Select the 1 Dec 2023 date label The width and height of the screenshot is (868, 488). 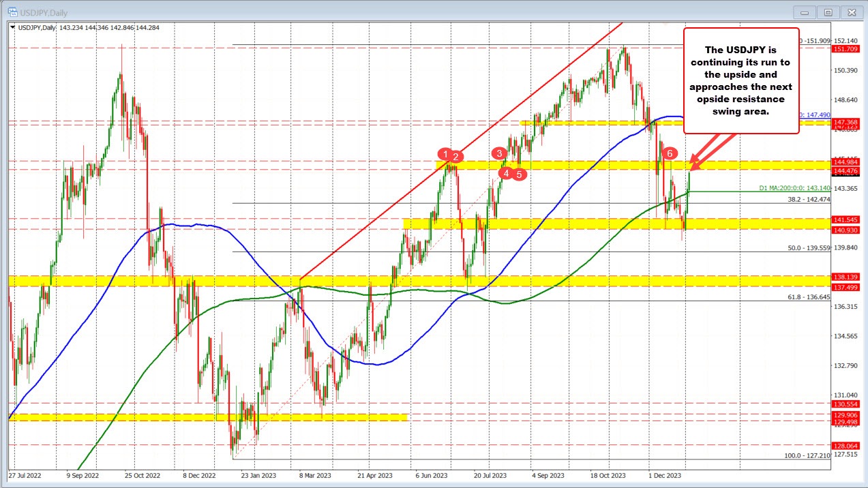pyautogui.click(x=664, y=474)
